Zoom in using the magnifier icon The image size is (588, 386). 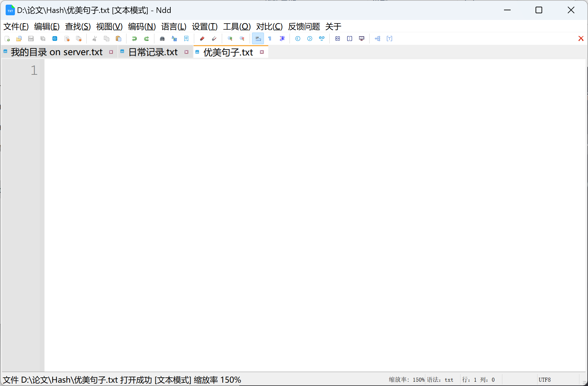(230, 39)
